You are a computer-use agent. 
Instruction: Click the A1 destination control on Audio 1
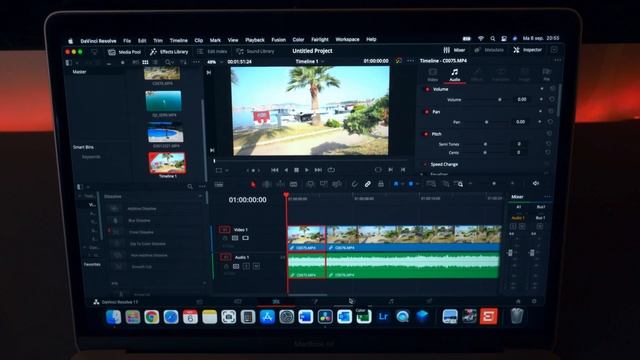(x=225, y=257)
